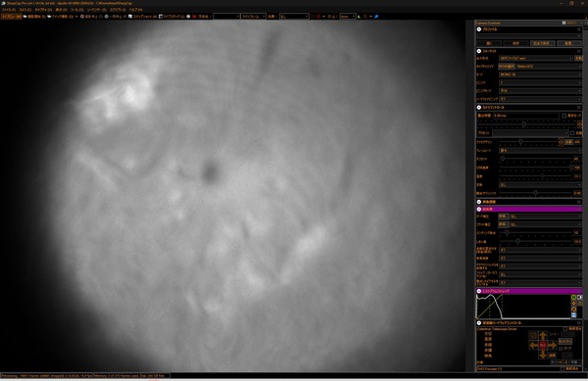Click the first button in profile section
Screen dimensions: 588x381
point(489,43)
